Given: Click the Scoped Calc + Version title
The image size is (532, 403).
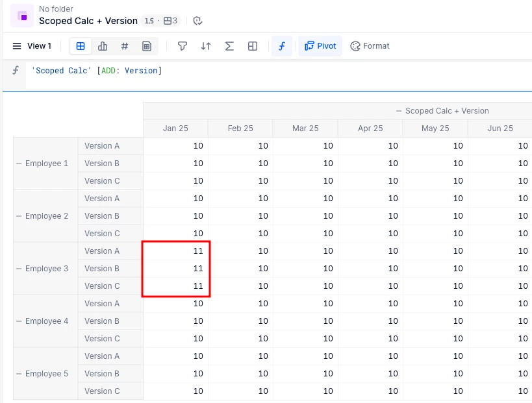Looking at the screenshot, I should (x=88, y=21).
